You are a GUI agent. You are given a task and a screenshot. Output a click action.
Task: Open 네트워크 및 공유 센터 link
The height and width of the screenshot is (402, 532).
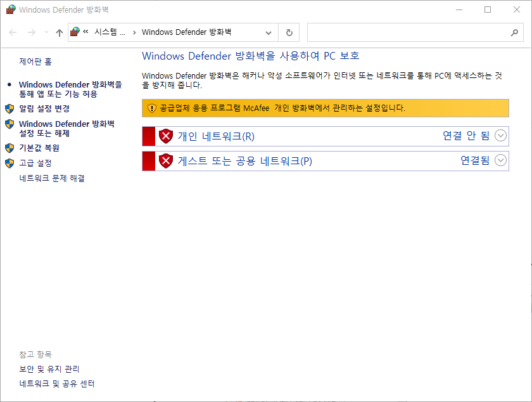coord(56,384)
